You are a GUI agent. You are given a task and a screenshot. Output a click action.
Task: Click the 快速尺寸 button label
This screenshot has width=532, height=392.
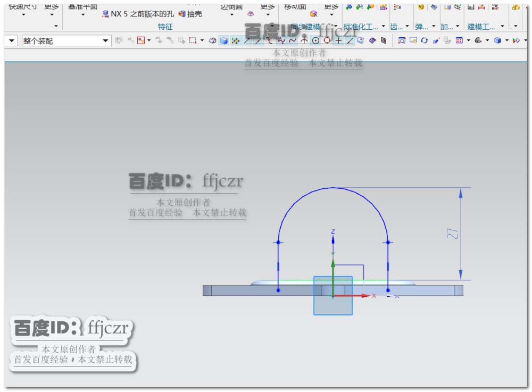coord(22,7)
